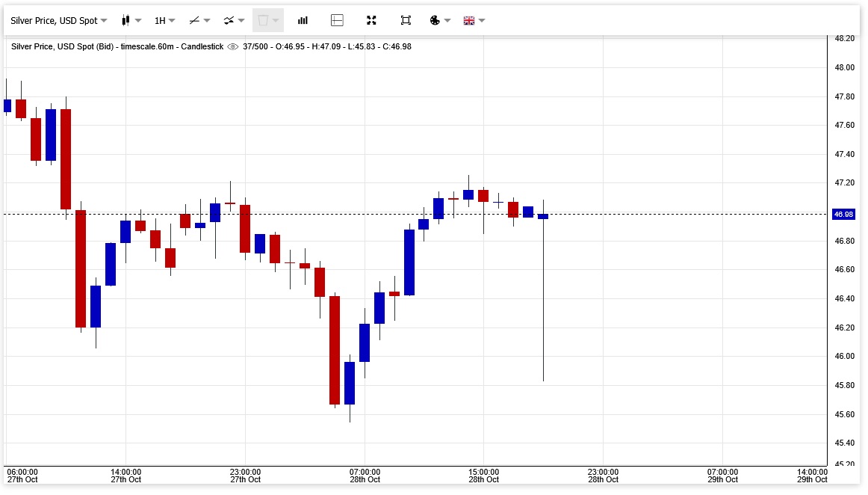
Task: Toggle the crosshair layout icon
Action: point(337,20)
